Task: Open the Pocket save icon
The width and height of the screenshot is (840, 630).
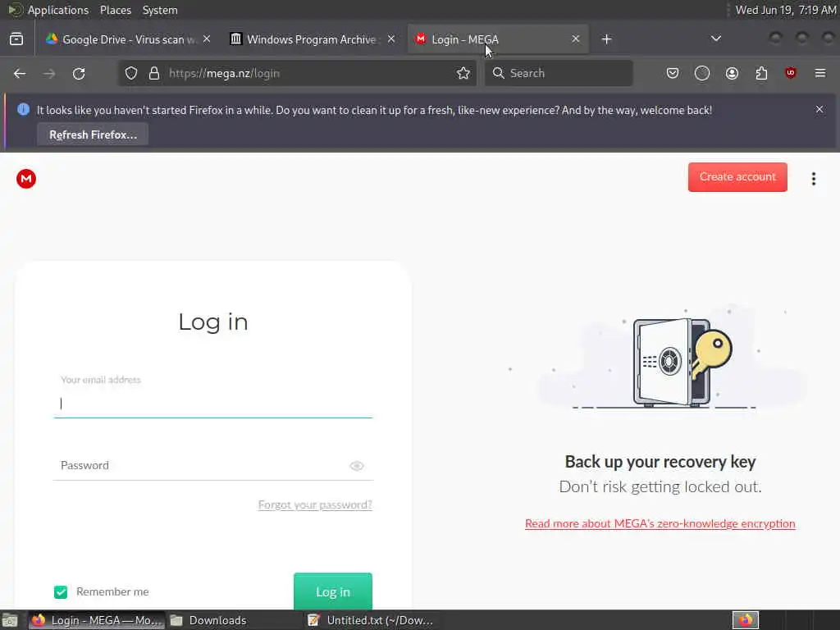Action: pos(673,73)
